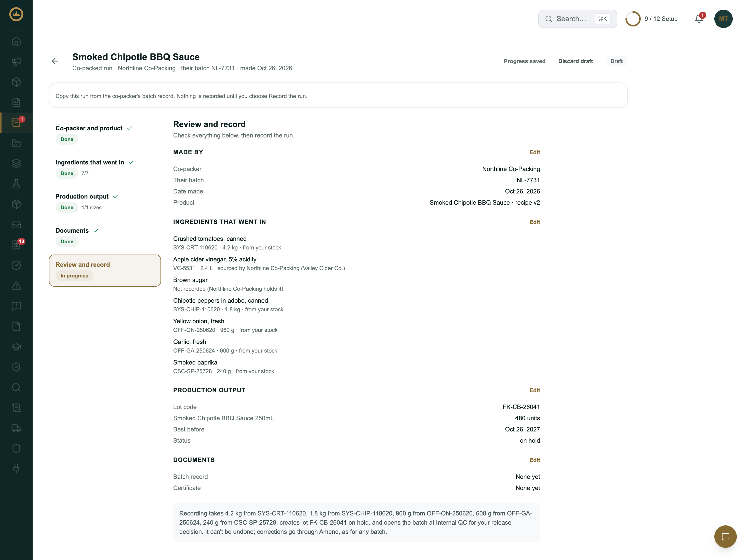Click the Brown sugar ingredient row

pyautogui.click(x=356, y=284)
